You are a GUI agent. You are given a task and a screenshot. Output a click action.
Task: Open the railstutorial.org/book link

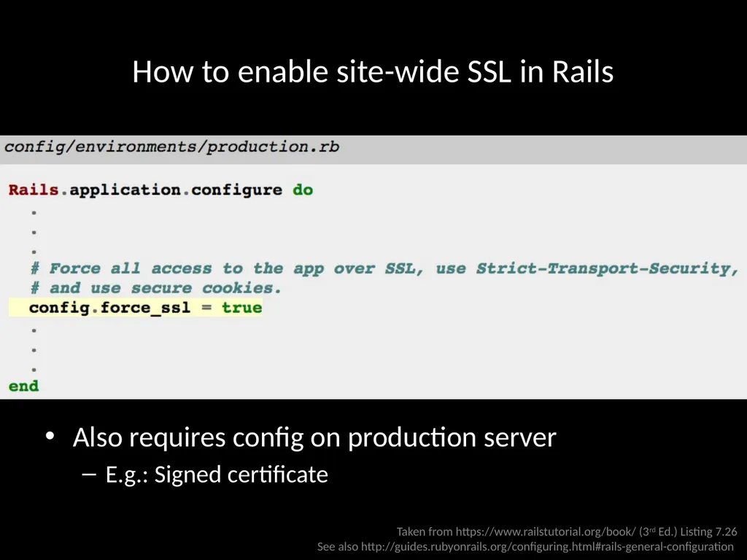[x=546, y=532]
